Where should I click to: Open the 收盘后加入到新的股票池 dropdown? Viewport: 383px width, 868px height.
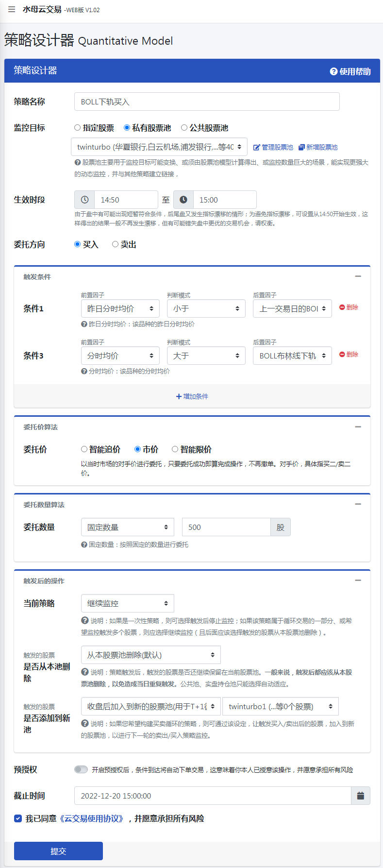click(151, 706)
